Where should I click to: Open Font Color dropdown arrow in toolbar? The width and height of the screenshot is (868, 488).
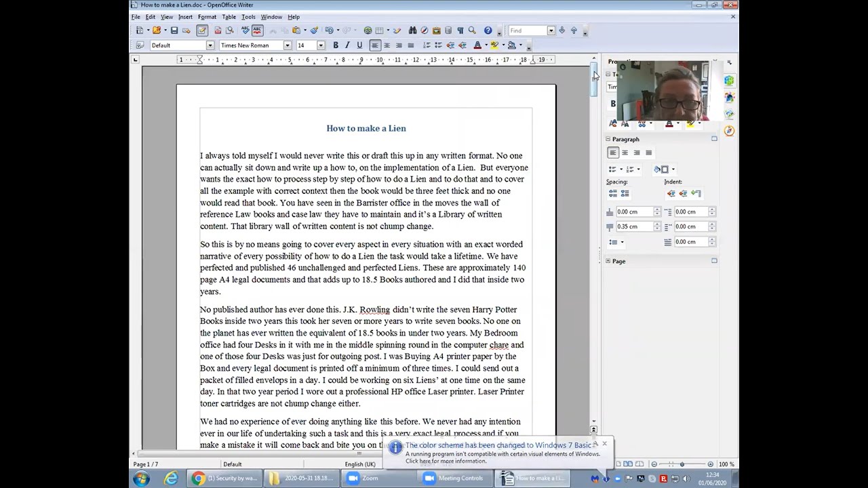pyautogui.click(x=486, y=45)
